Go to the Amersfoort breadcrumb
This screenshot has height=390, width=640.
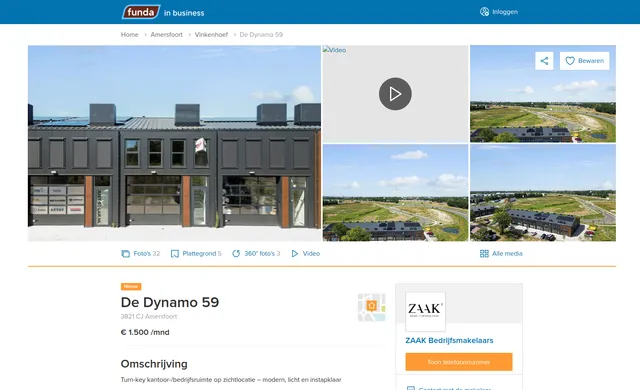[167, 35]
